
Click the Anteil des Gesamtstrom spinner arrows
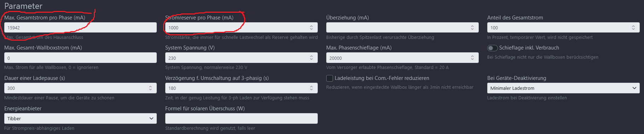pos(633,28)
